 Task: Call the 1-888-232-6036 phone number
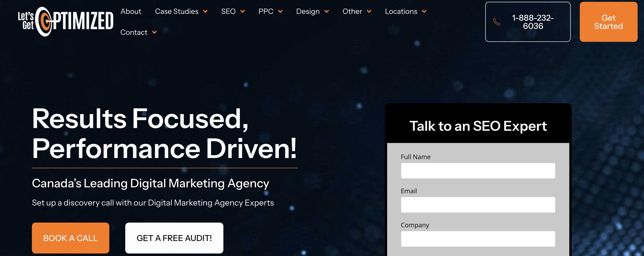tap(532, 22)
